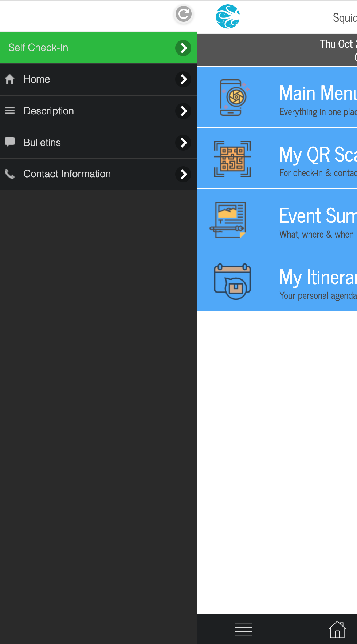Click the chevron beside Contact Information
Viewport: 357px width, 644px height.
[183, 174]
